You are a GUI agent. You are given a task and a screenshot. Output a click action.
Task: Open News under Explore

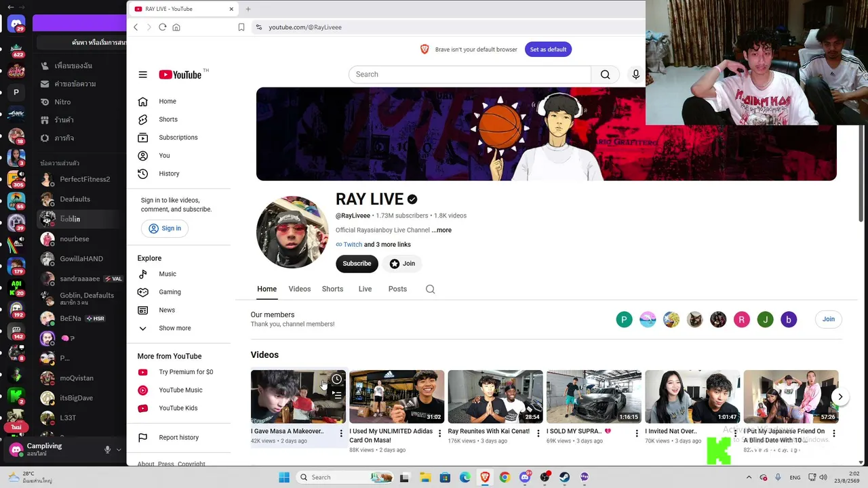coord(167,310)
